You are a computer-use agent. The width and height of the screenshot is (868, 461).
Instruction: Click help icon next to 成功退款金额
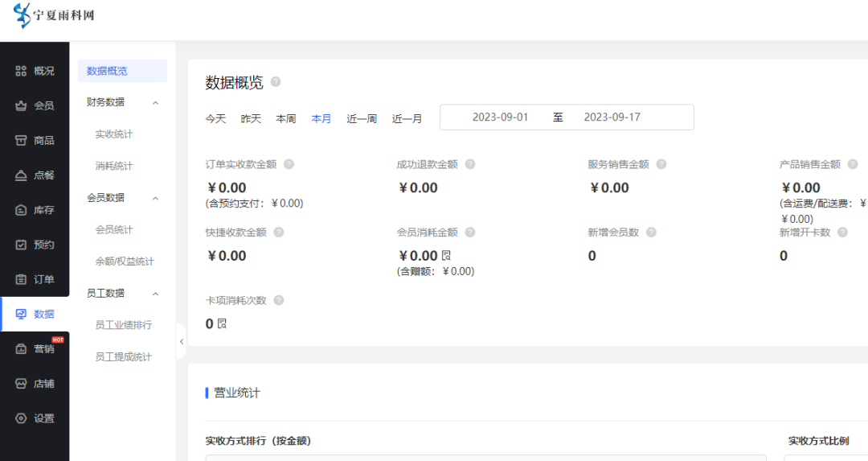point(470,164)
